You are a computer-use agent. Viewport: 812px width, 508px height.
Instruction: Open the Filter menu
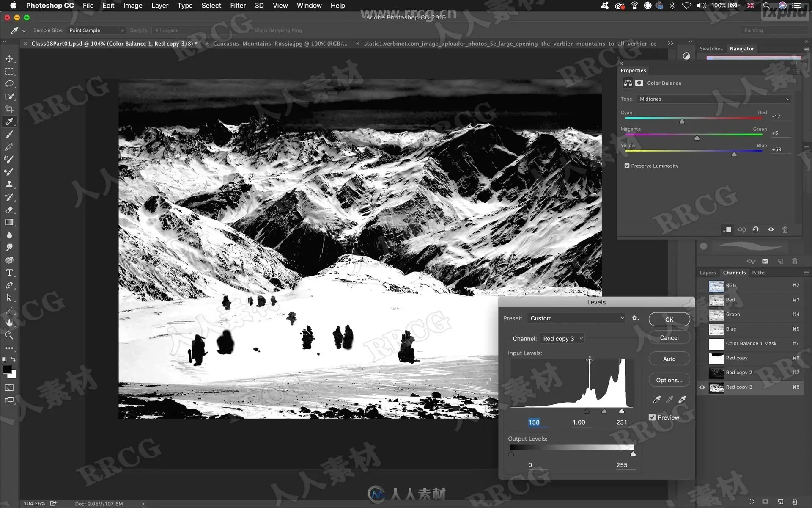(x=238, y=6)
